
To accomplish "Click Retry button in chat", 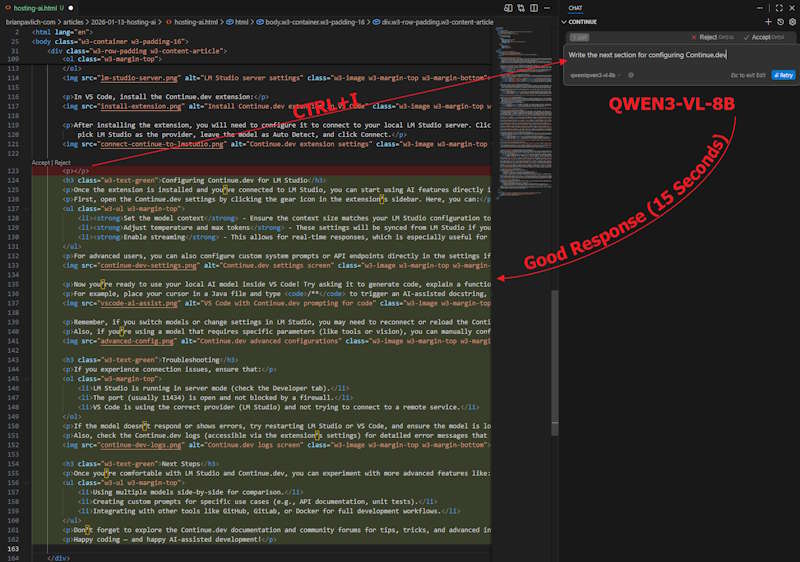I will (782, 75).
